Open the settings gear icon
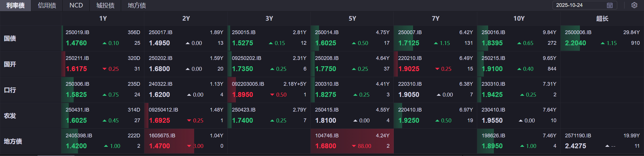 click(x=634, y=5)
